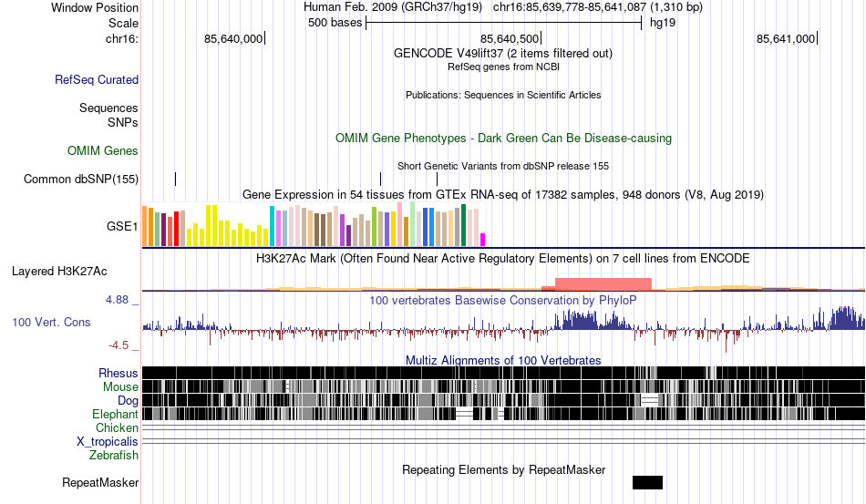Image resolution: width=866 pixels, height=504 pixels.
Task: Click the SNPs track label
Action: 123,122
